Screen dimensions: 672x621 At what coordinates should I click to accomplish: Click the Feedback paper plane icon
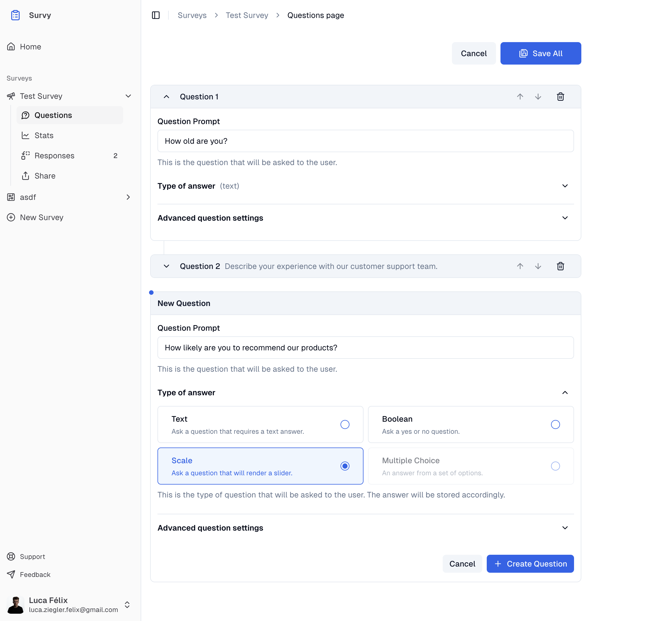11,575
